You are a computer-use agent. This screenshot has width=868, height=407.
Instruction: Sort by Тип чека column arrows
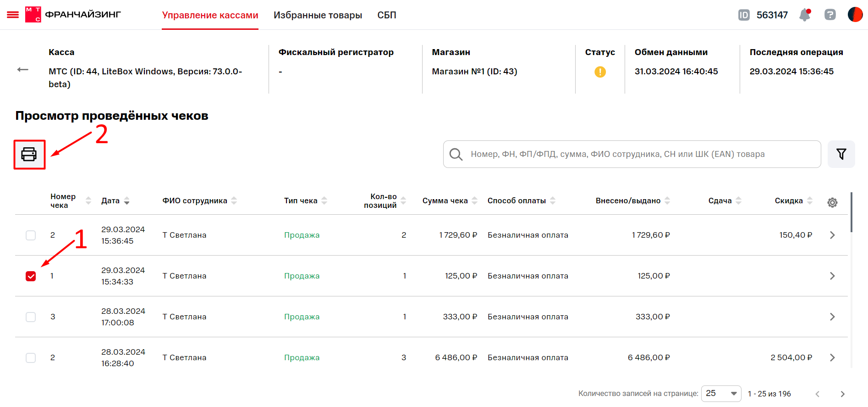tap(324, 201)
